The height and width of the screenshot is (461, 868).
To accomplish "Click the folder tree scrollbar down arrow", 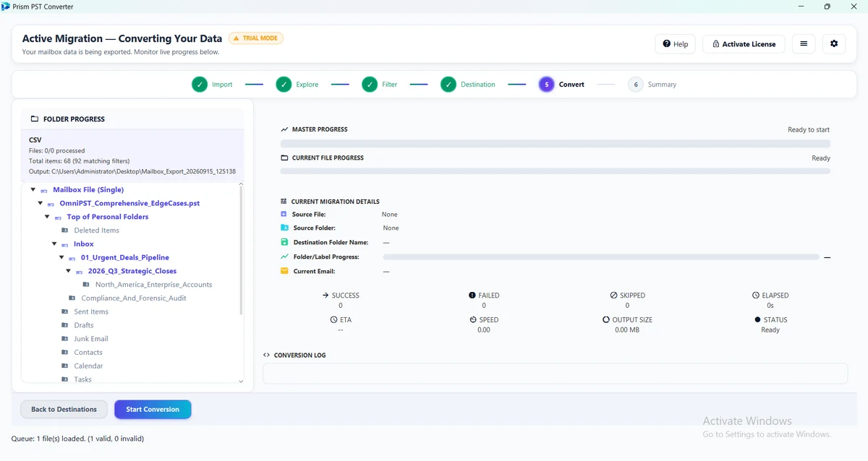I will pos(241,381).
